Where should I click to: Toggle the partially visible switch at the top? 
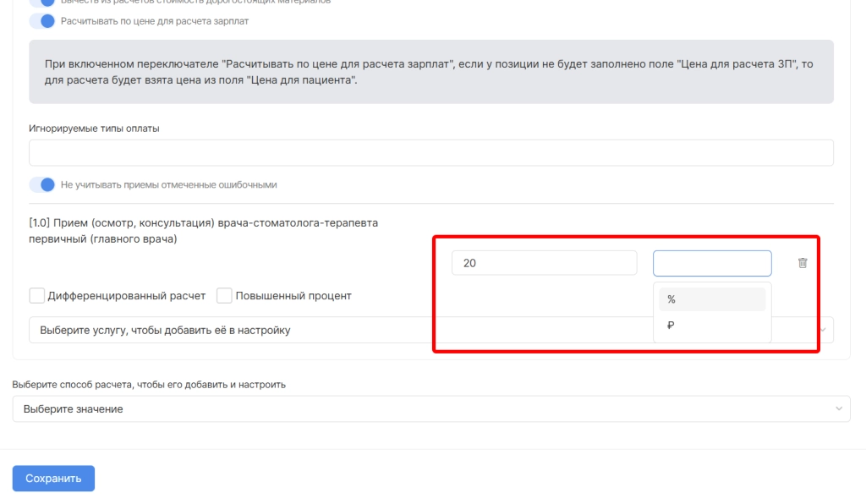click(x=41, y=3)
